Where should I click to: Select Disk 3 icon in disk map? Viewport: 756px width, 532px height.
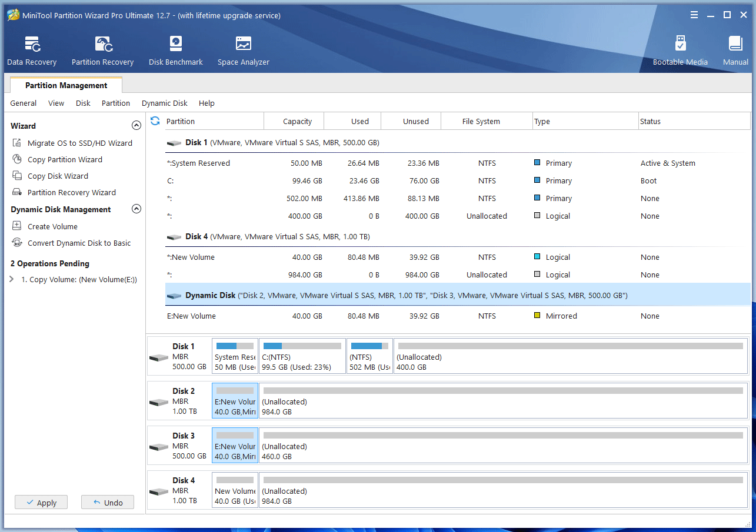pos(159,447)
